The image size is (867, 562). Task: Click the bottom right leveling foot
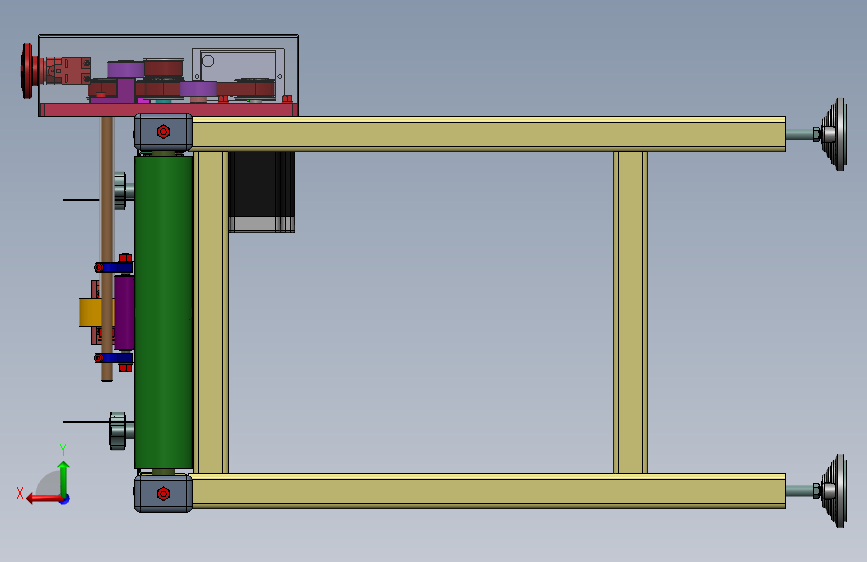(x=834, y=491)
